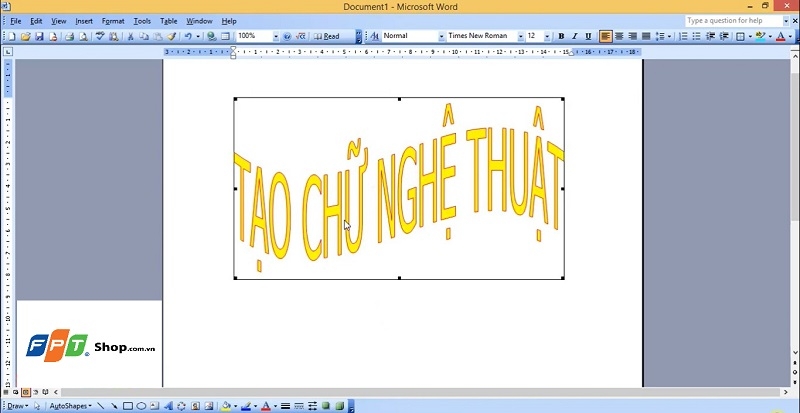
Task: Insert an equation with square-root icon
Action: [x=301, y=36]
